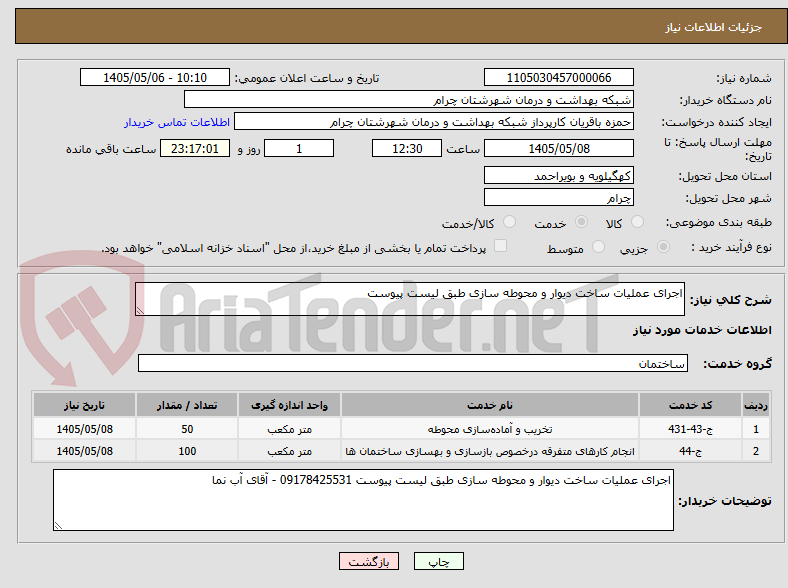Click the delivery city field چرام
788x588 pixels.
(x=558, y=197)
